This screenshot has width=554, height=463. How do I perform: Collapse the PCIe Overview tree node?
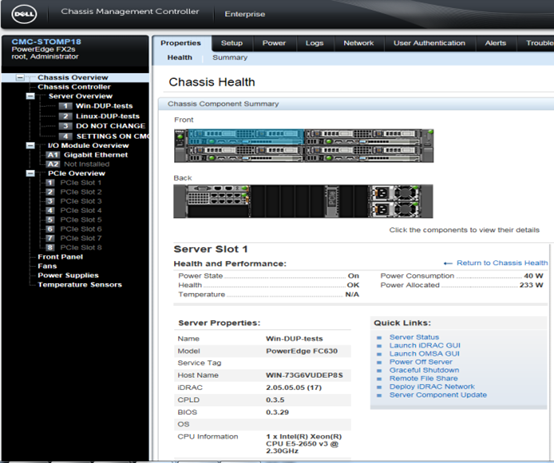30,173
